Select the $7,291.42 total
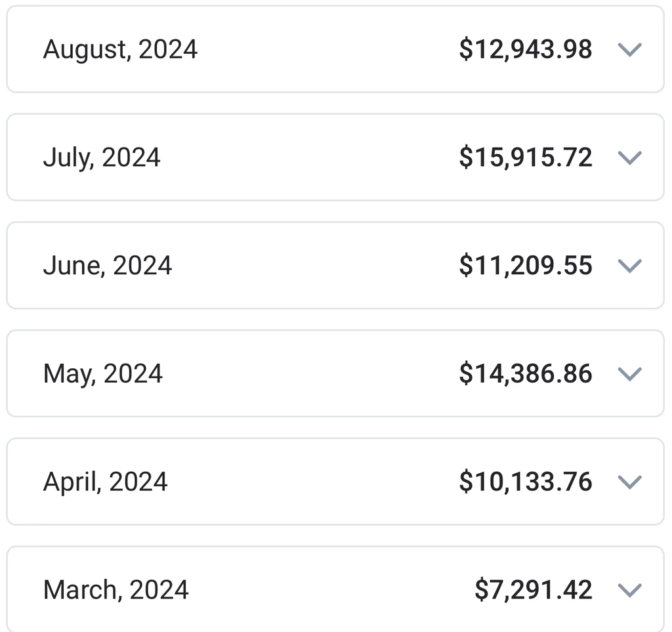 534,590
